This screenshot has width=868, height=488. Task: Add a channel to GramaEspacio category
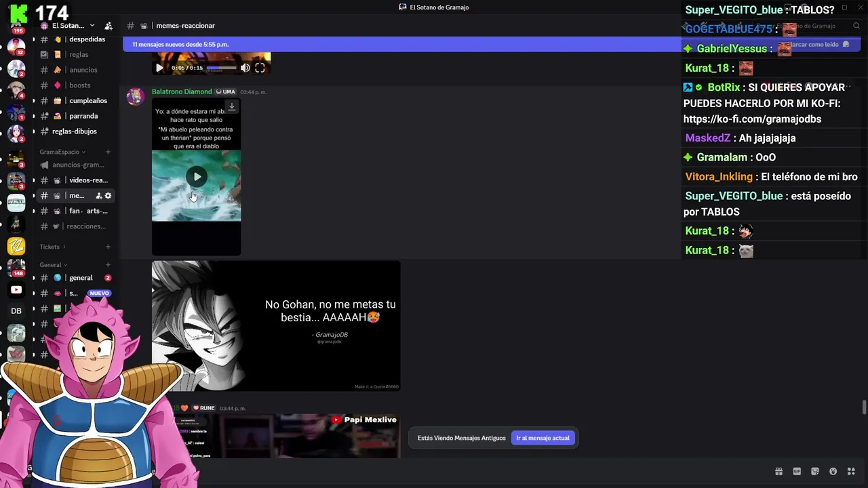(108, 152)
